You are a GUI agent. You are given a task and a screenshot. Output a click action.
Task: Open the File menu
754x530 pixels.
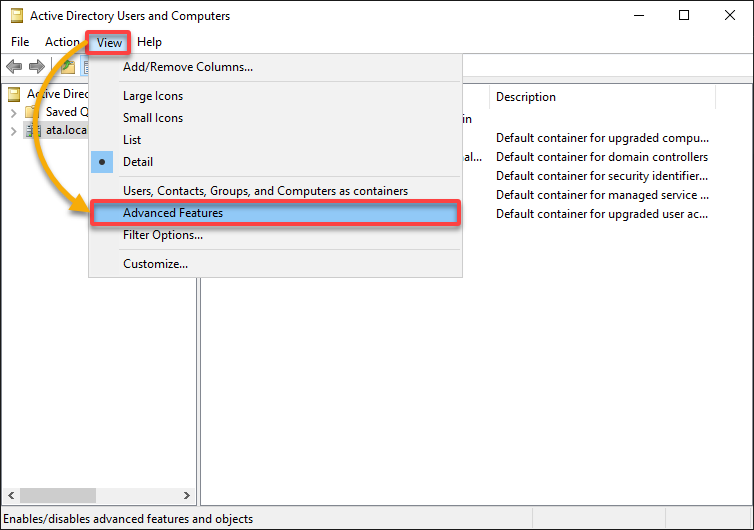[20, 42]
